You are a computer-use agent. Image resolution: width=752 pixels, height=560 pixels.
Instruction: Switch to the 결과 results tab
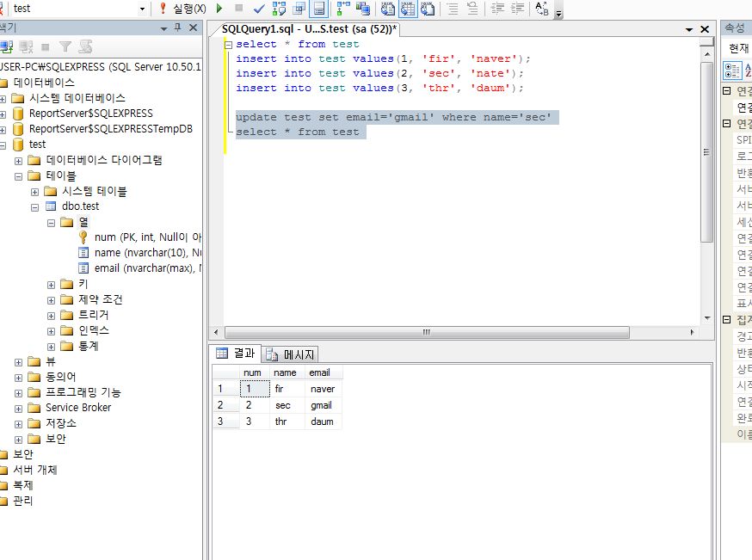pos(236,354)
